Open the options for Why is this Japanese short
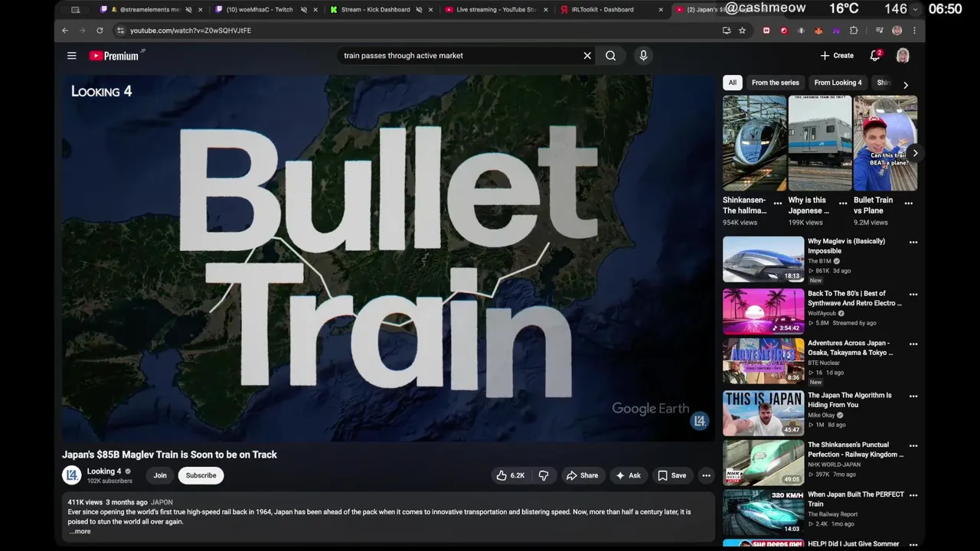 (843, 204)
